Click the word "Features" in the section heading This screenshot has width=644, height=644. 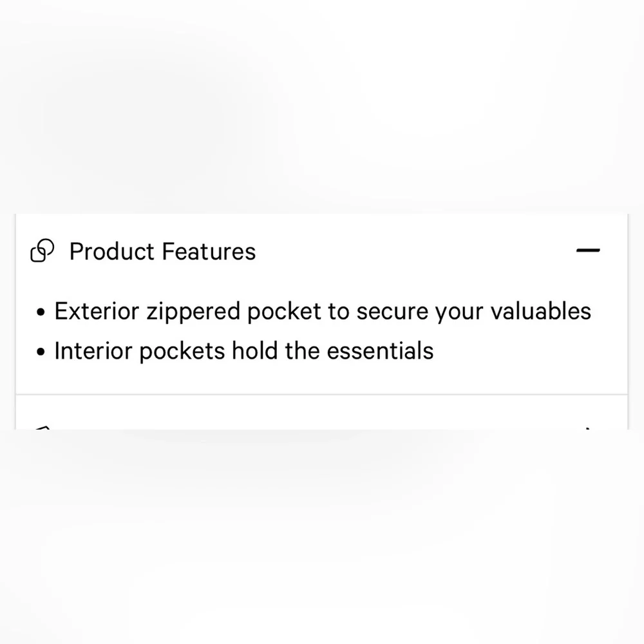pos(209,251)
